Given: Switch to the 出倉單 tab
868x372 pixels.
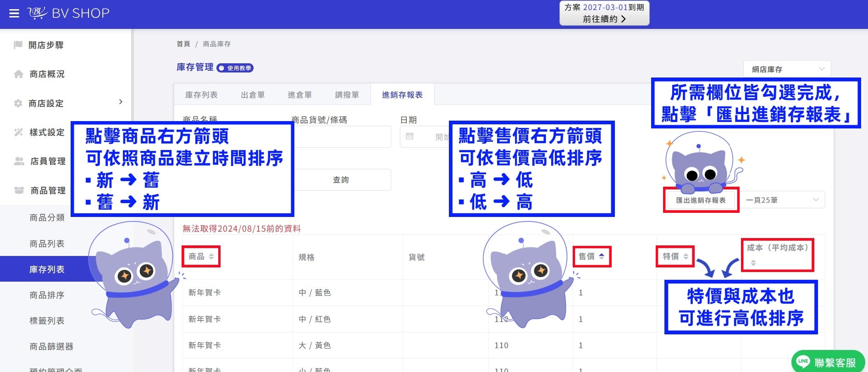Looking at the screenshot, I should tap(253, 95).
